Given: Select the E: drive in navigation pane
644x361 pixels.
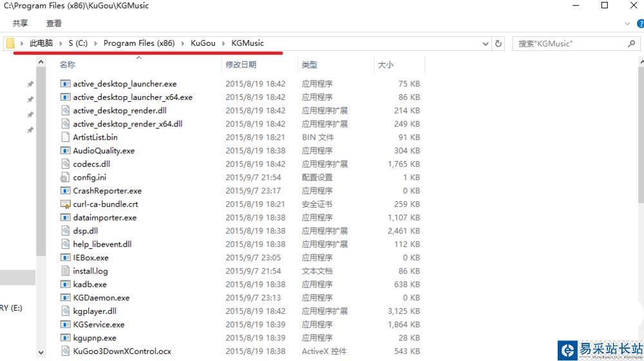Looking at the screenshot, I should point(11,308).
